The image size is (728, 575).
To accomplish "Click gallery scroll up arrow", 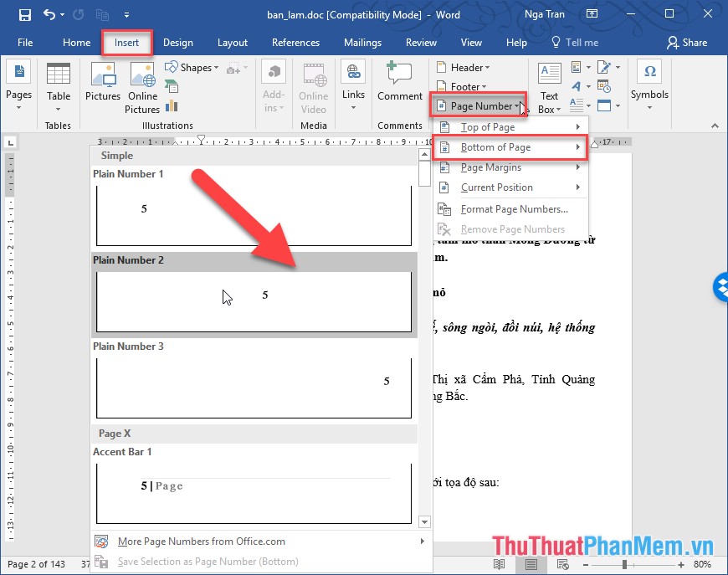I will 424,154.
